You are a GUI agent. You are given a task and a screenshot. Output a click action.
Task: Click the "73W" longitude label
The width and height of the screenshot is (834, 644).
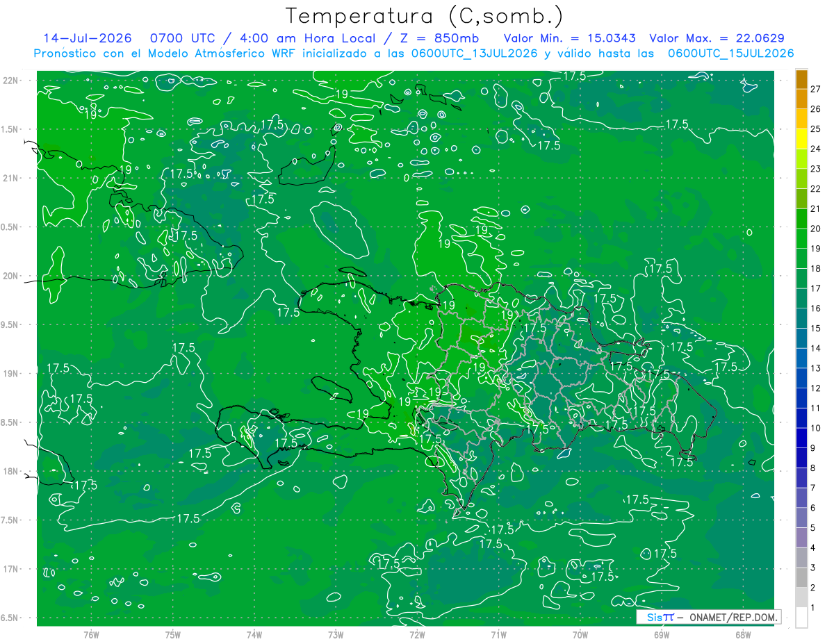(336, 635)
